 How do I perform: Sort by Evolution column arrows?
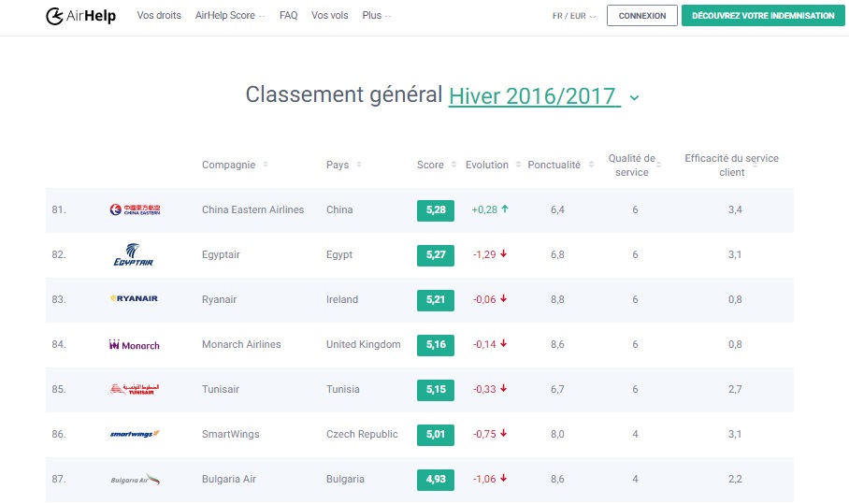pyautogui.click(x=518, y=164)
